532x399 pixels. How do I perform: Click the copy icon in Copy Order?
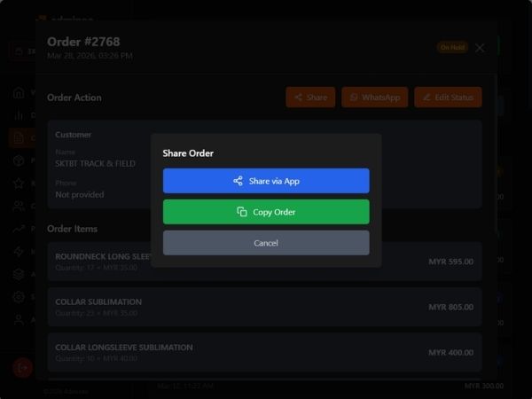(242, 212)
